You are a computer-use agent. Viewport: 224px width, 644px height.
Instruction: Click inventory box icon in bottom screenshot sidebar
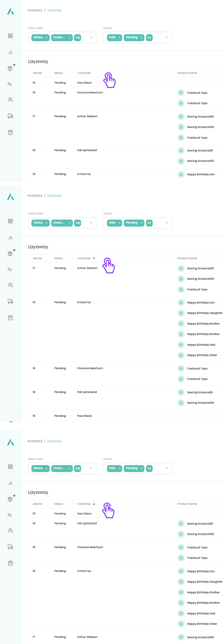(x=10, y=499)
